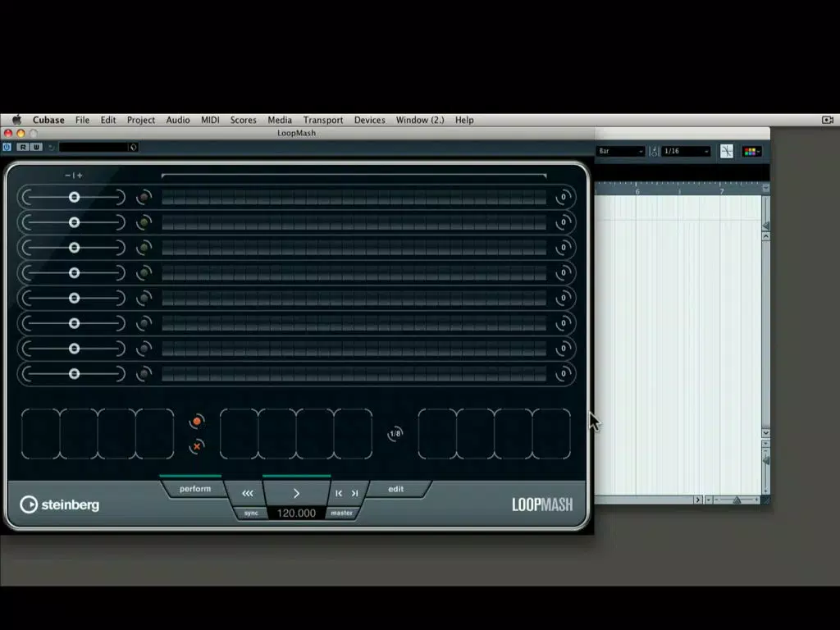This screenshot has width=840, height=630.
Task: Click the transpose value knob on track 7
Action: 563,349
